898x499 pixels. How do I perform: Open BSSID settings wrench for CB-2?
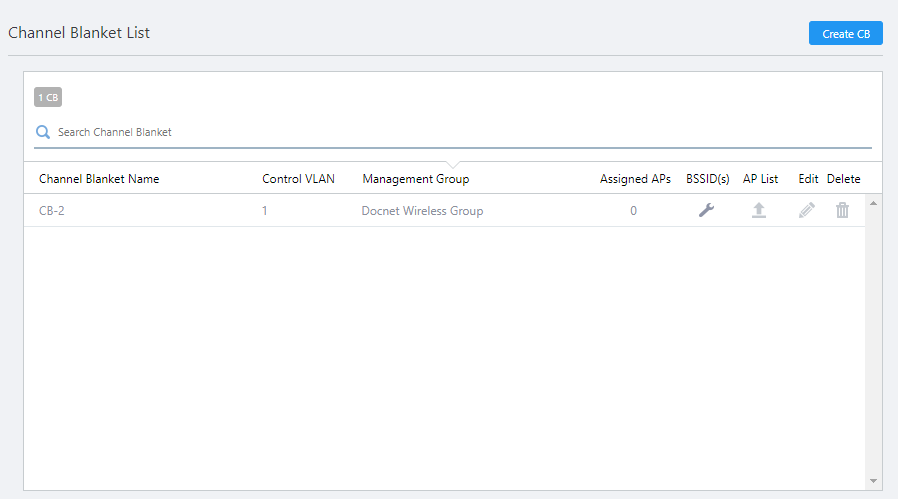(706, 211)
